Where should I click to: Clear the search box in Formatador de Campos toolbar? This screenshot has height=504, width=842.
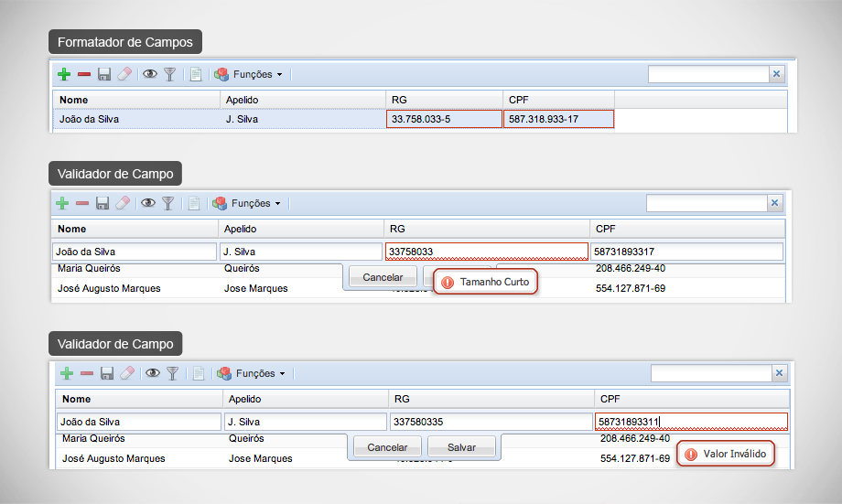[x=777, y=75]
